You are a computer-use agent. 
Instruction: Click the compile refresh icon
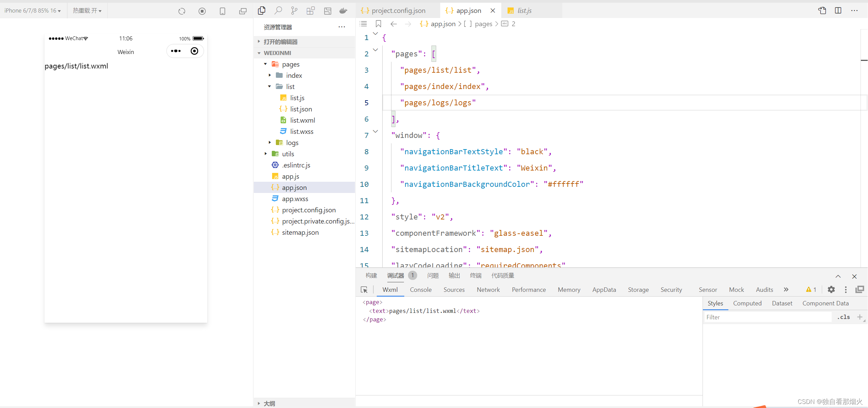(x=182, y=11)
